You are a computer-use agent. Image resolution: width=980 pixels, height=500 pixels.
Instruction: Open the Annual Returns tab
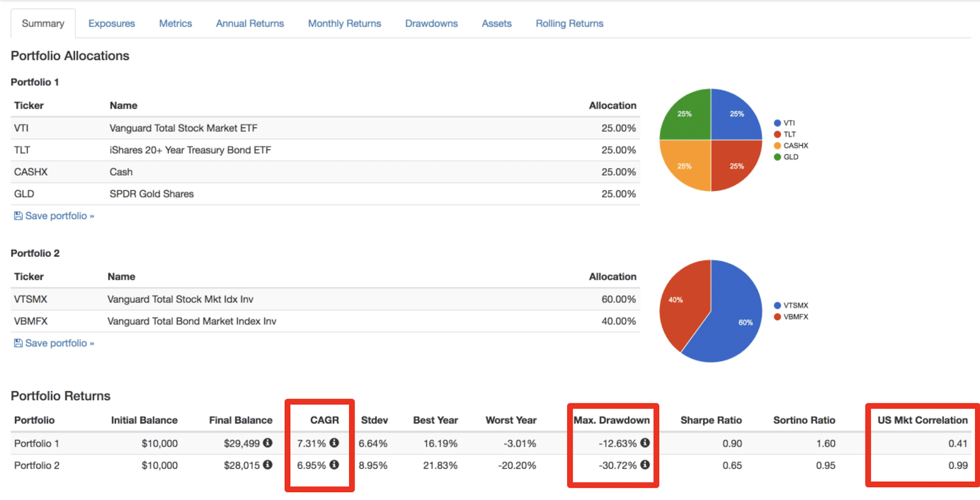pyautogui.click(x=250, y=23)
